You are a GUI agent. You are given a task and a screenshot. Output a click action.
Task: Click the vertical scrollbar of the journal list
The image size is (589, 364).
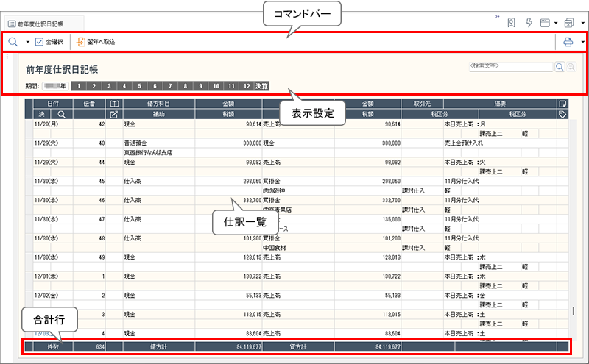pos(574,221)
